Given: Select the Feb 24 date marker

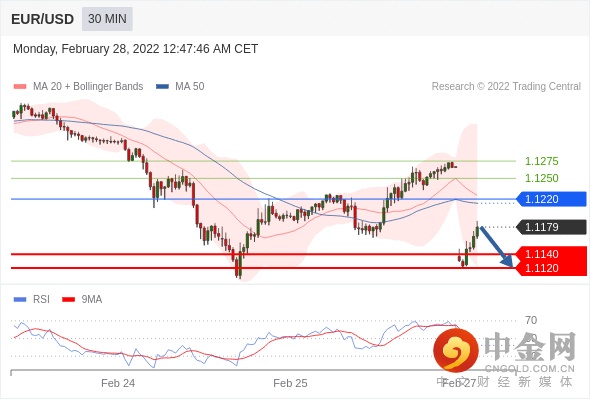Looking at the screenshot, I should click(x=118, y=383).
